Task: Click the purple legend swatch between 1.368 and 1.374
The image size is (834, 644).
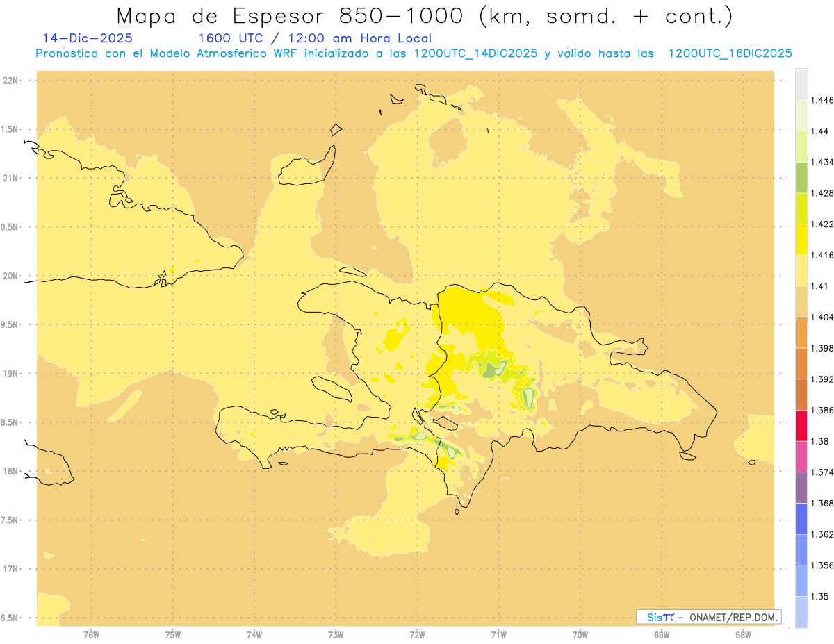Action: [801, 488]
